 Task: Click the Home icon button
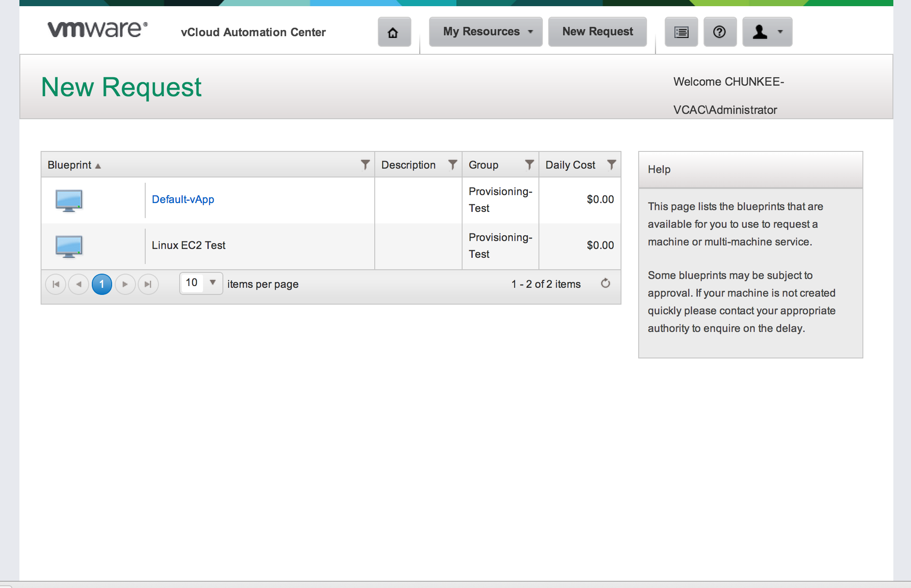[x=393, y=32]
